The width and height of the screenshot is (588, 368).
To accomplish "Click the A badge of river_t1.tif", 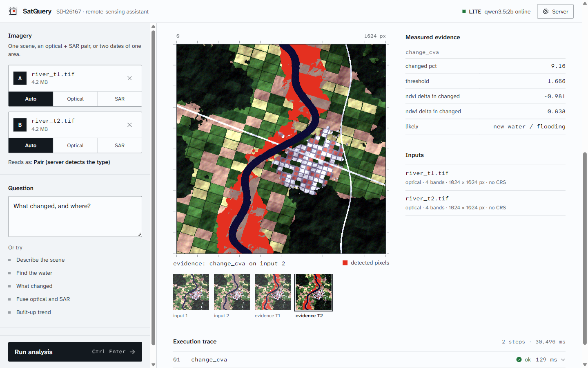I will click(x=20, y=78).
